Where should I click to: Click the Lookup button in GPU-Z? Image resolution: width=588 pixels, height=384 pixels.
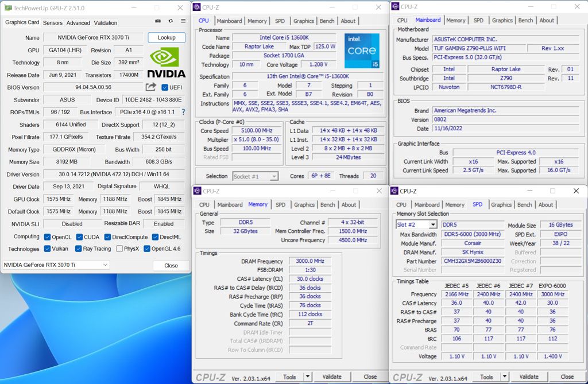167,37
